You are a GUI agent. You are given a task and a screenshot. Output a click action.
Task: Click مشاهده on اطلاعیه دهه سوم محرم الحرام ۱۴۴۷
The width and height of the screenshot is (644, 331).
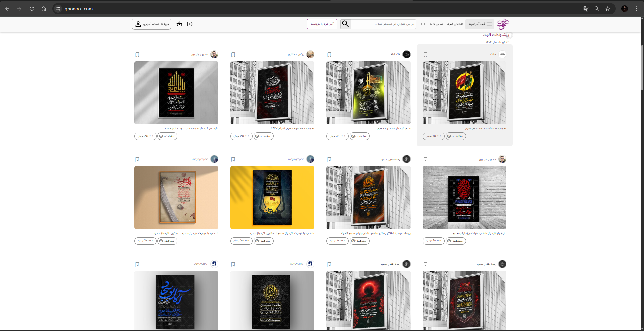pos(264,136)
